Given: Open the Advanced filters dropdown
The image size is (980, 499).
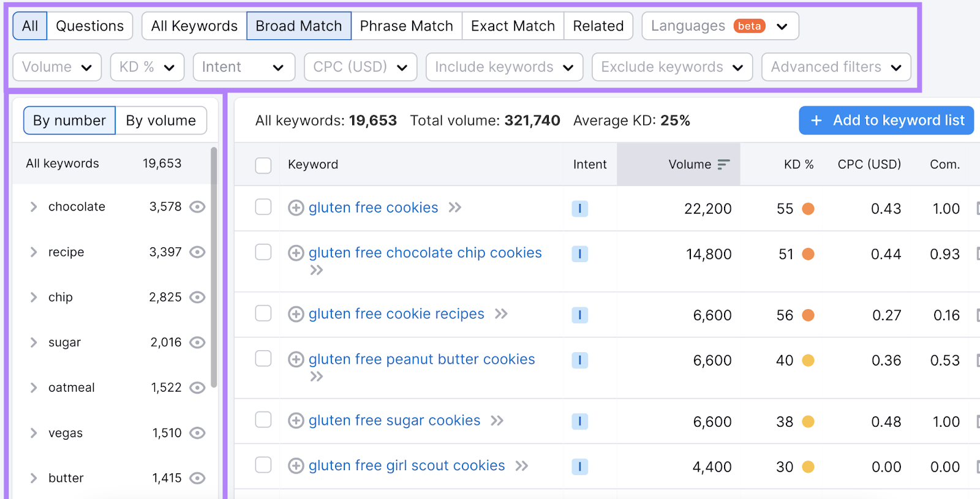Looking at the screenshot, I should click(835, 67).
